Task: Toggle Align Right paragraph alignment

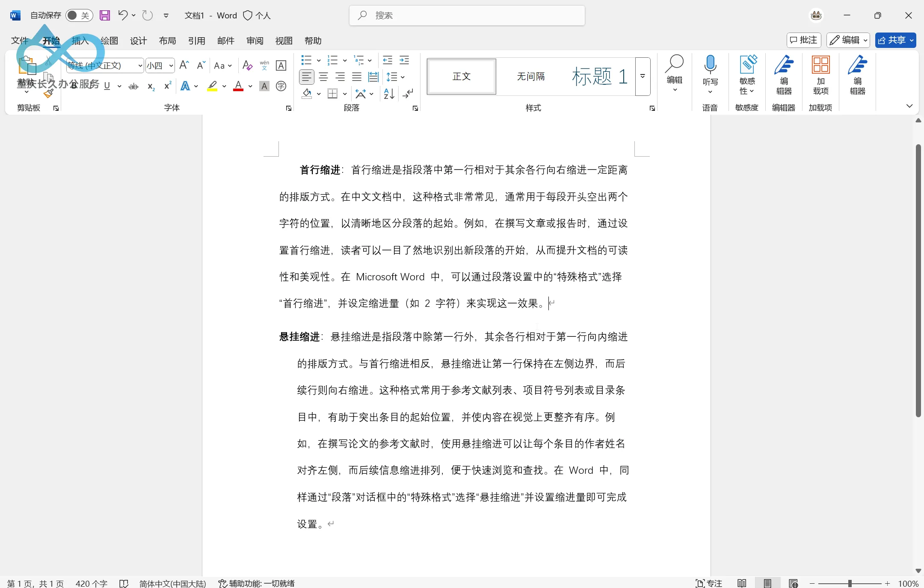Action: (340, 77)
